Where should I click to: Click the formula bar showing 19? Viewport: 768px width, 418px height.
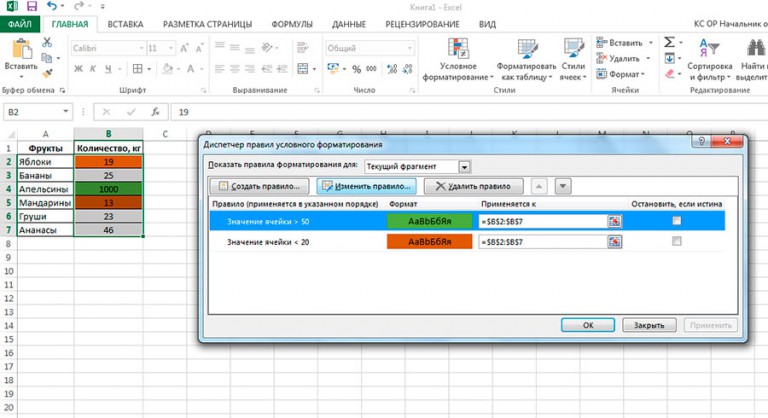[469, 112]
